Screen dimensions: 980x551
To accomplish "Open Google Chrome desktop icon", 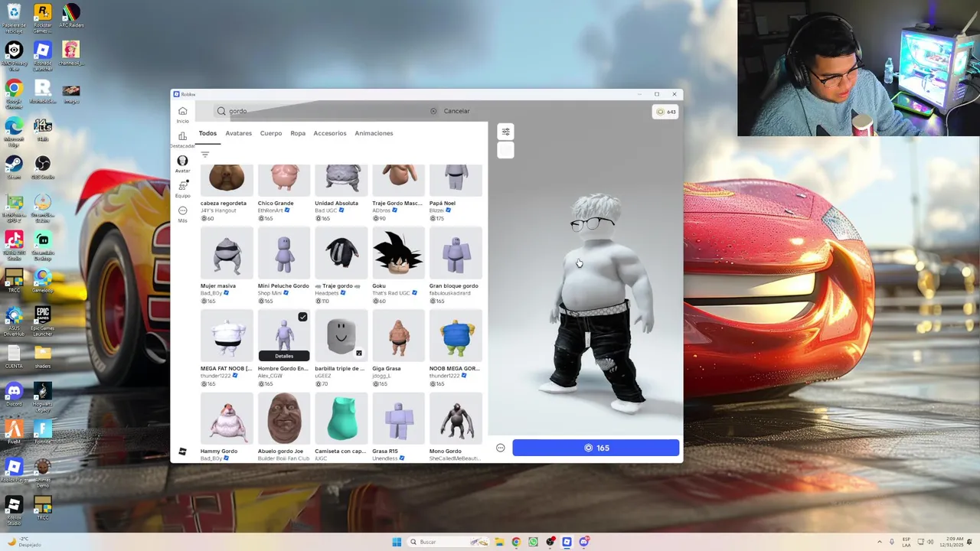I will pyautogui.click(x=14, y=93).
